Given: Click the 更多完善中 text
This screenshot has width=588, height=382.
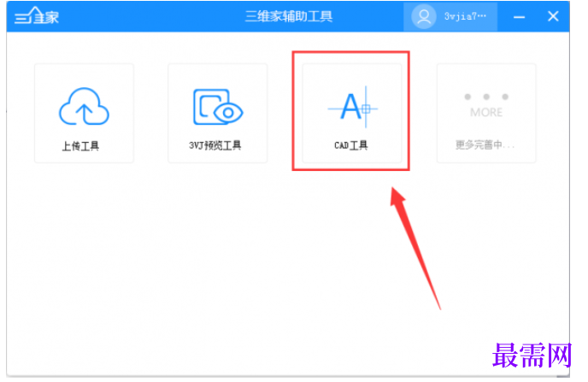Looking at the screenshot, I should 485,144.
